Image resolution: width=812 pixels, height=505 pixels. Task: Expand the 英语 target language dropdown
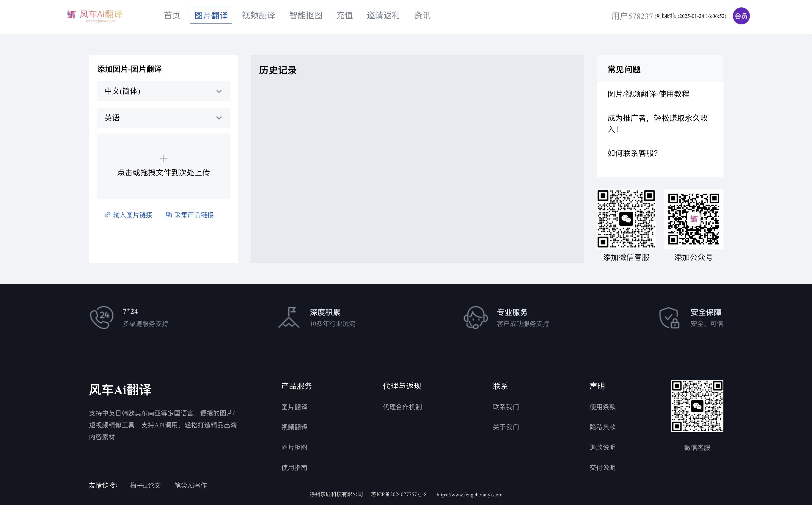click(x=163, y=118)
